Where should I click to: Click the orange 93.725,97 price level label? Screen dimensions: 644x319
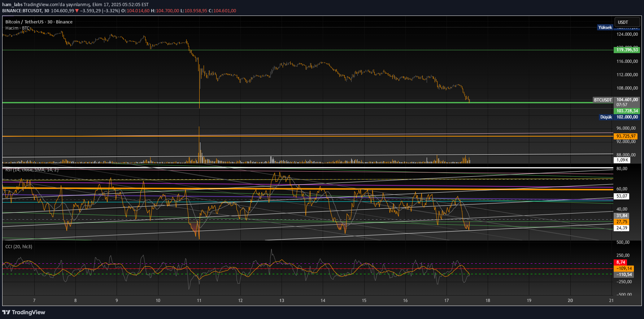pyautogui.click(x=626, y=136)
